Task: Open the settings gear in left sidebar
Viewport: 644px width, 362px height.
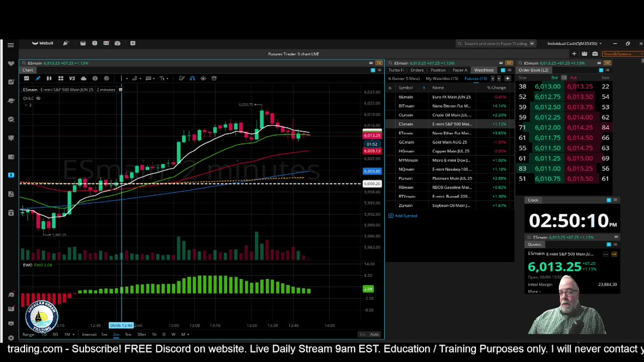Action: tap(11, 338)
